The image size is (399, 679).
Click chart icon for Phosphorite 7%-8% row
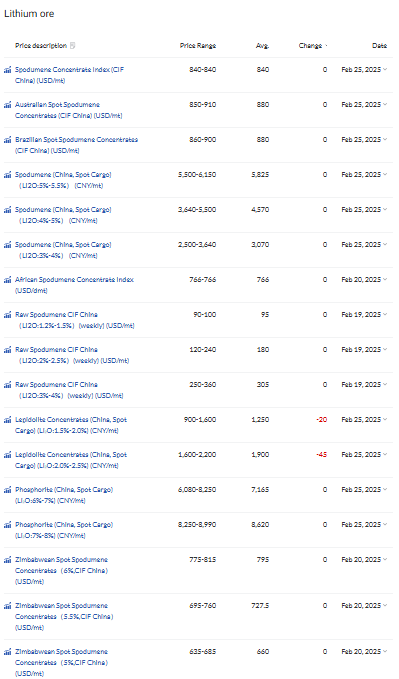pos(7,525)
